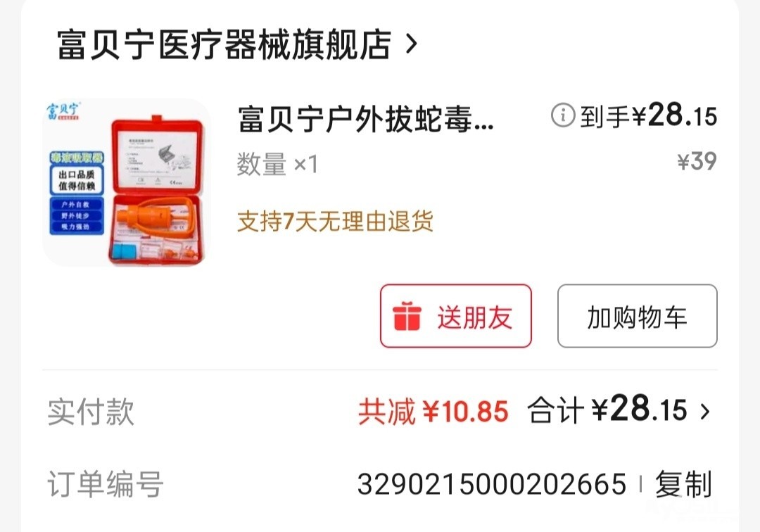Select the order number 3290215000202665
This screenshot has width=760, height=532.
tap(491, 484)
